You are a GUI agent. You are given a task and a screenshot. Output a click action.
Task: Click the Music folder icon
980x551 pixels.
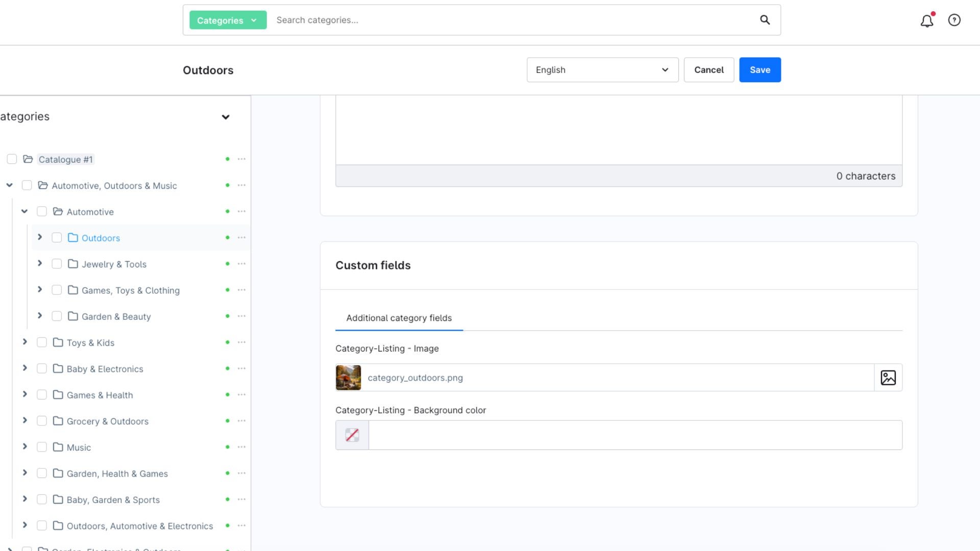(58, 447)
